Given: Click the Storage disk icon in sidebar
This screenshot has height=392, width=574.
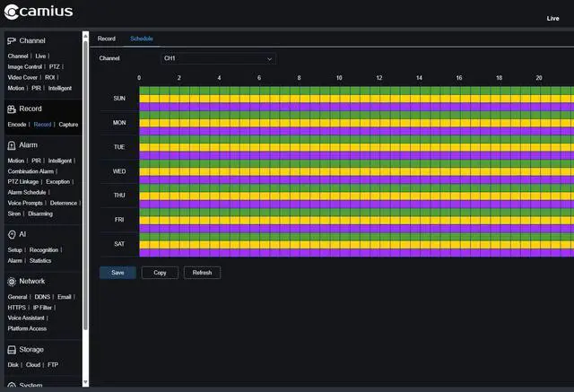Looking at the screenshot, I should pyautogui.click(x=12, y=350).
